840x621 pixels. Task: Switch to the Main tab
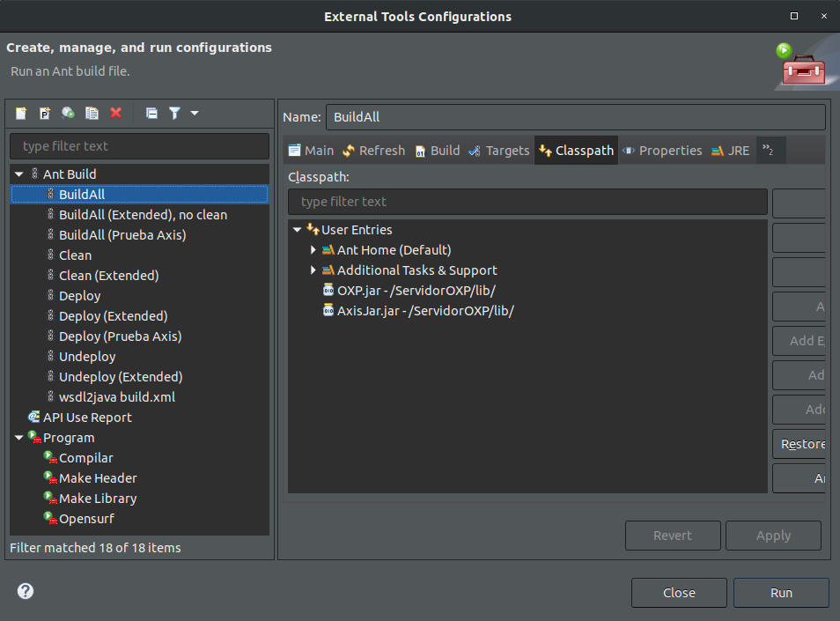(x=311, y=151)
